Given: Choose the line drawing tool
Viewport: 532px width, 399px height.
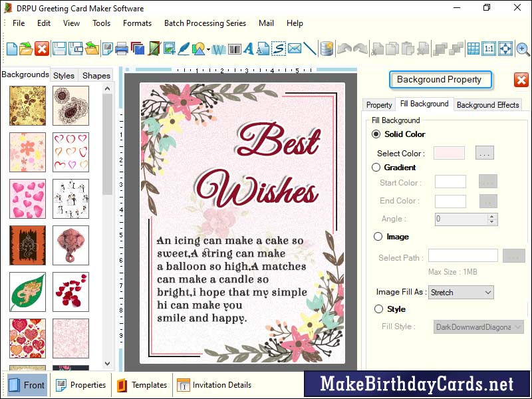Looking at the screenshot, I should point(310,49).
